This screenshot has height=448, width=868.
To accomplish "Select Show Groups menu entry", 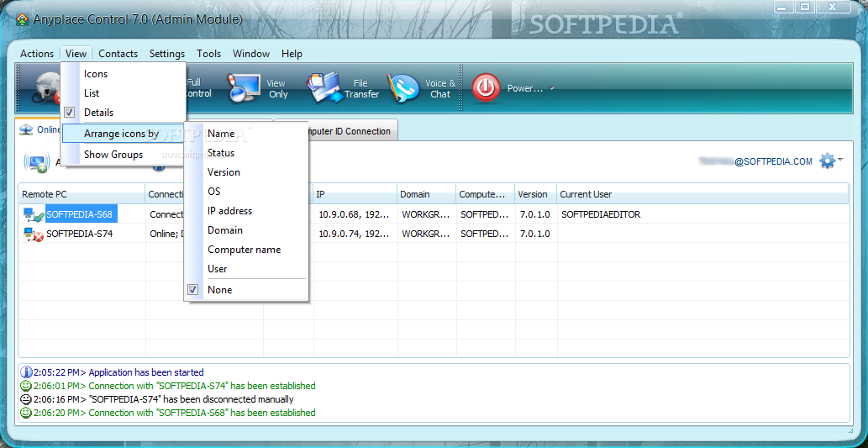I will (x=123, y=155).
